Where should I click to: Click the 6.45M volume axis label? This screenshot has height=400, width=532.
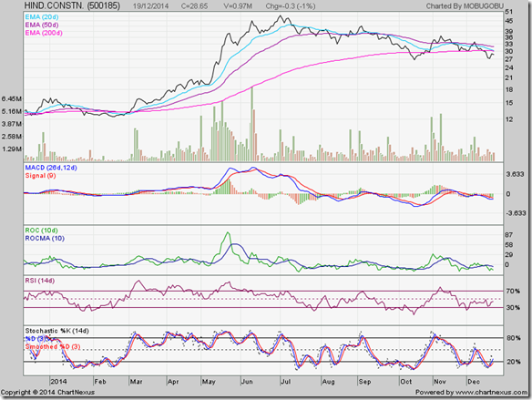[x=12, y=99]
